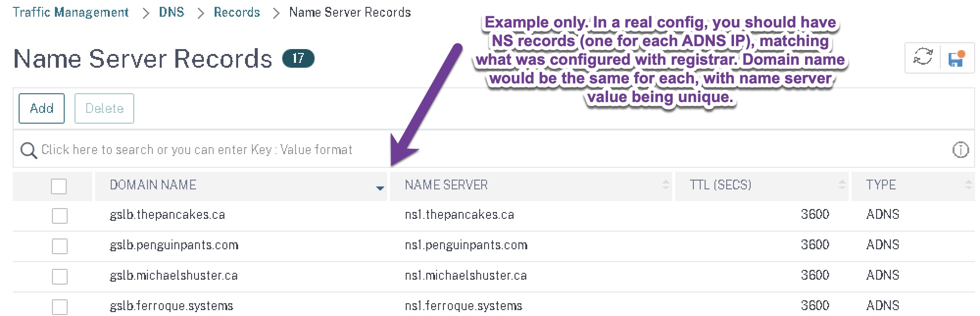Click the refresh icon

(923, 57)
